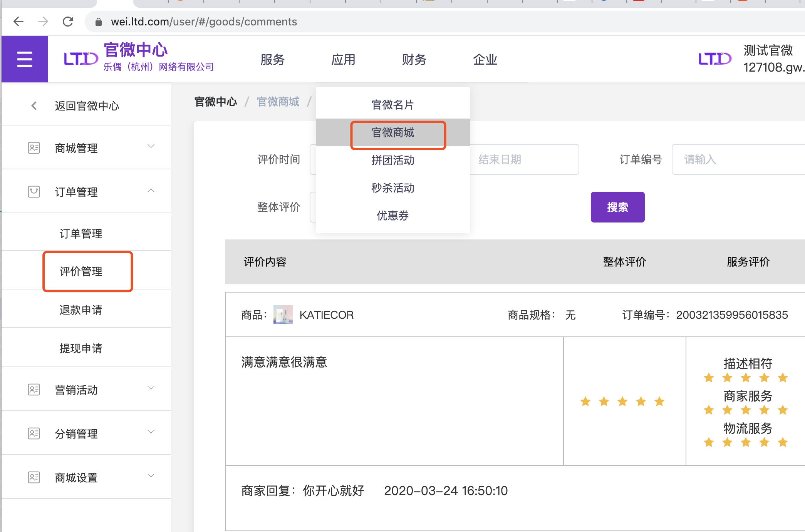Expand the 商城管理 section chevron
Viewport: 805px width, 532px height.
click(x=151, y=146)
